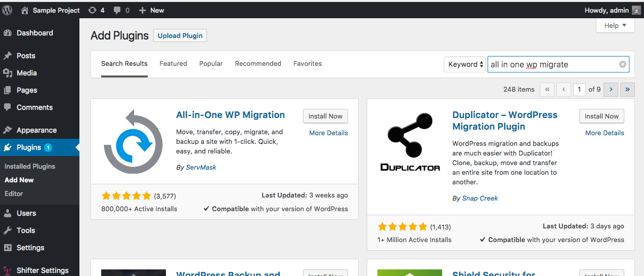Click the Tools wrench icon
The image size is (644, 276).
point(8,230)
